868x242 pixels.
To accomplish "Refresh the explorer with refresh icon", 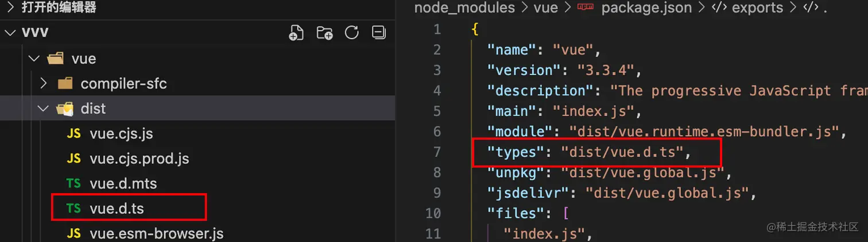I will (352, 33).
